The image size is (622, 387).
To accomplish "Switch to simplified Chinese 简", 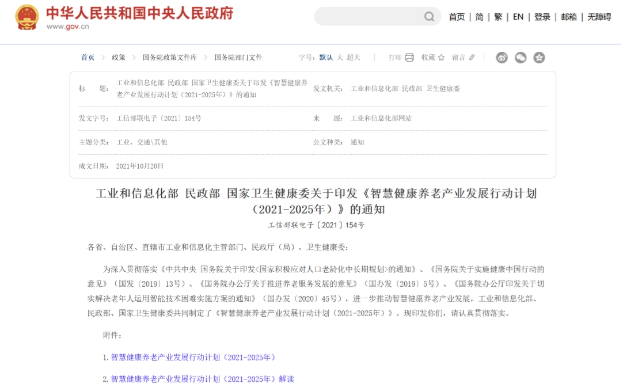I will click(479, 17).
